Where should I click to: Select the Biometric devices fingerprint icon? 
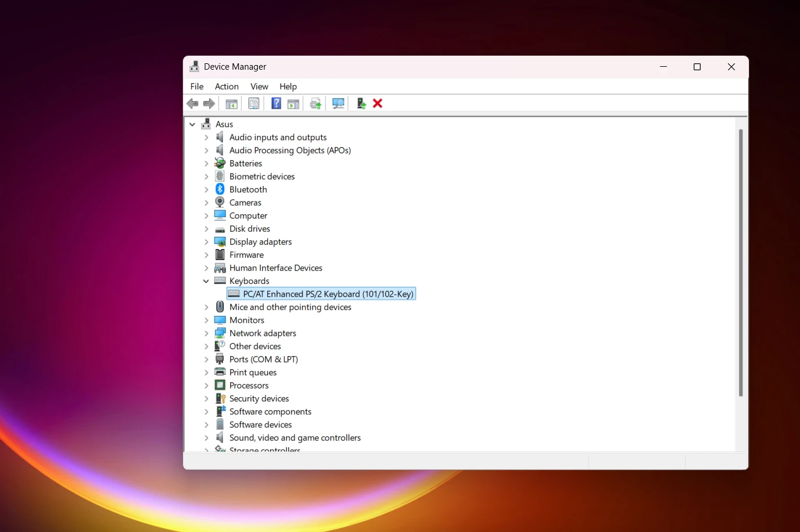220,176
